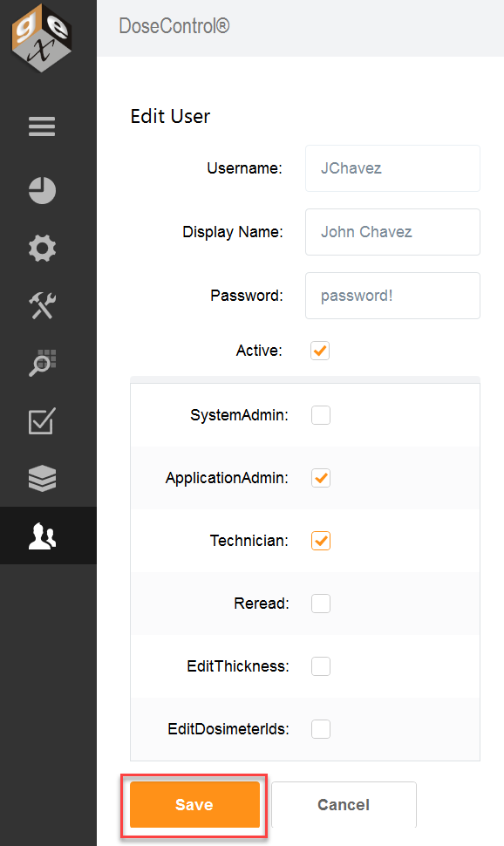Screen dimensions: 504x846
Task: Open the magnifier grid search icon
Action: [42, 363]
